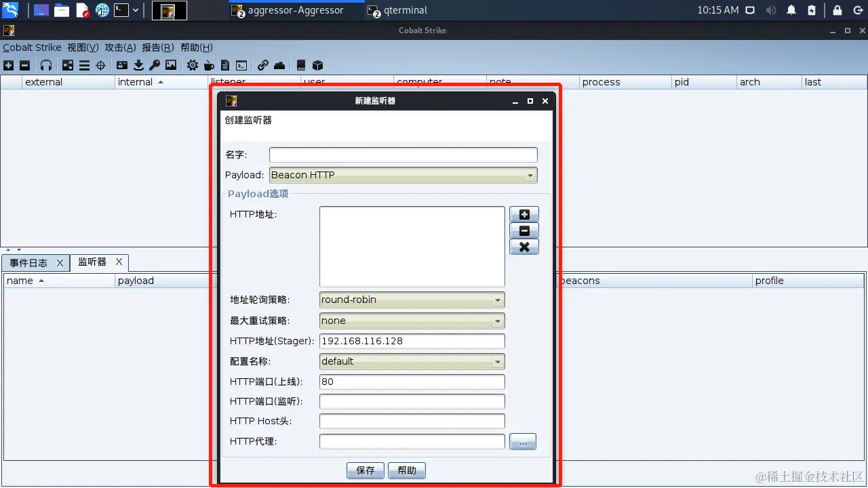Remove HTTP address with minus button
The height and width of the screenshot is (488, 868).
(x=524, y=230)
